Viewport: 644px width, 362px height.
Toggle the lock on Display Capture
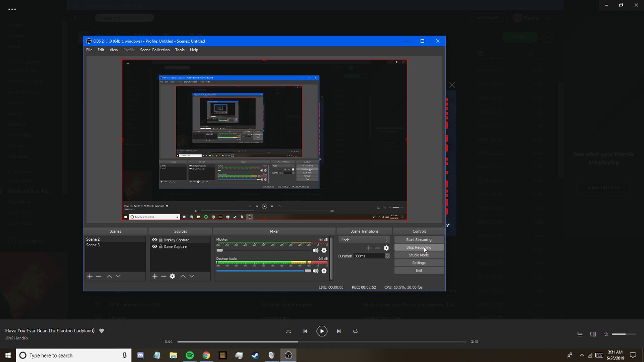(x=160, y=240)
